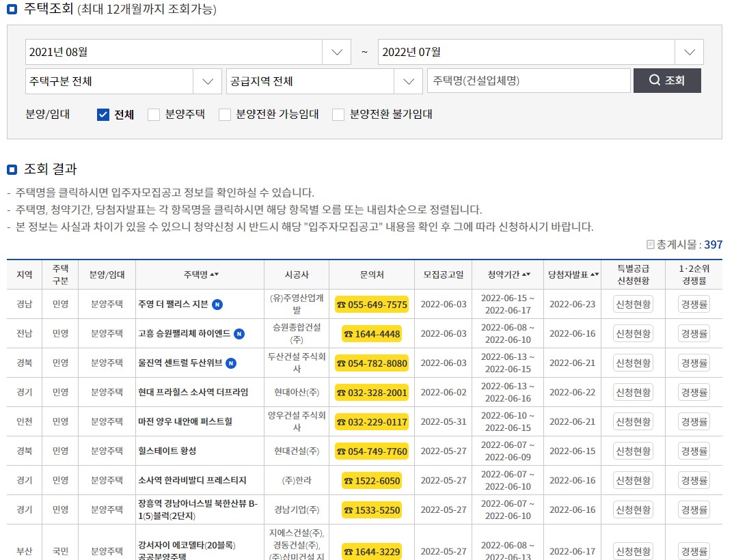
Task: Call phone number 032-328-2001
Action: point(372,393)
